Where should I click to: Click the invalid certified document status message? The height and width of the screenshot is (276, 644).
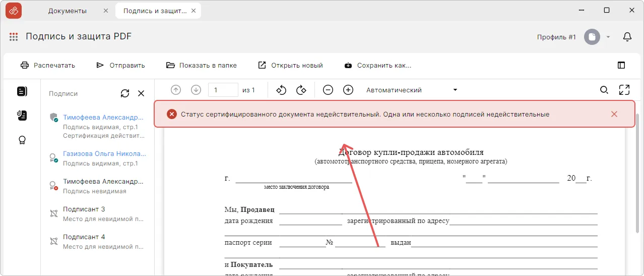(365, 114)
